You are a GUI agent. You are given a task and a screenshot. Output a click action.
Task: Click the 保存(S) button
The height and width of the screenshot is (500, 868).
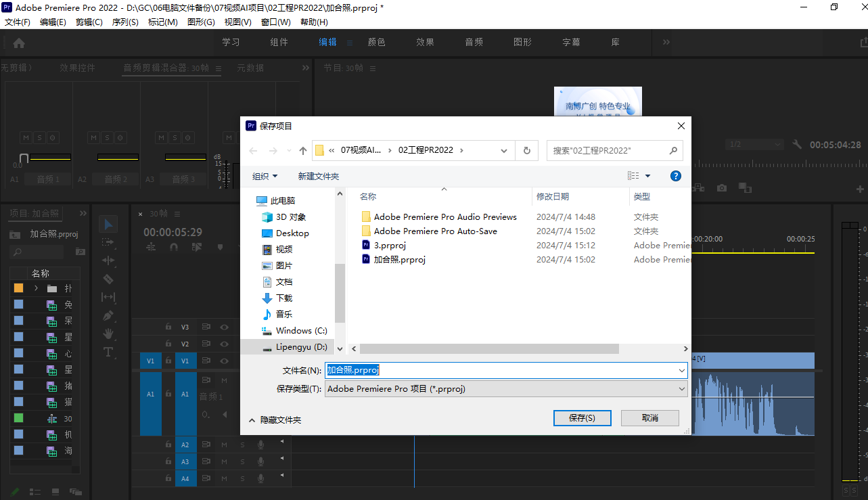pyautogui.click(x=582, y=418)
